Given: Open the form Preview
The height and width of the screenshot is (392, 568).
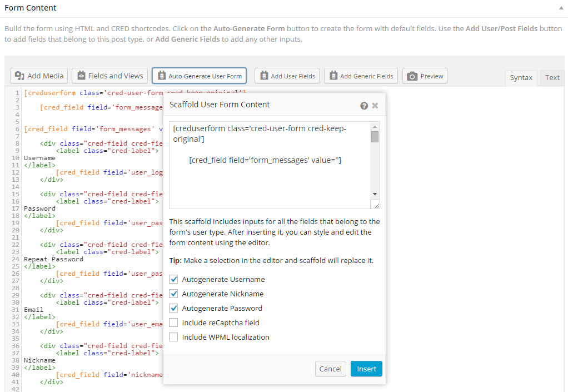Looking at the screenshot, I should pos(425,76).
